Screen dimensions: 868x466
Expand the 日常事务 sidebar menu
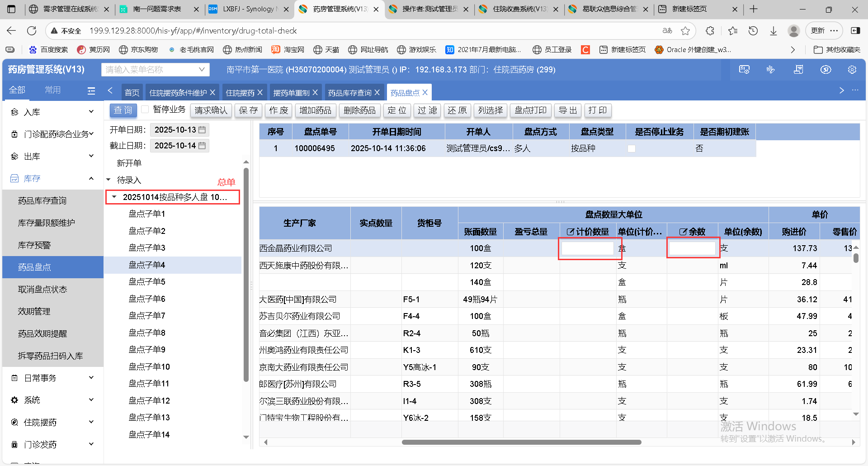[x=53, y=378]
